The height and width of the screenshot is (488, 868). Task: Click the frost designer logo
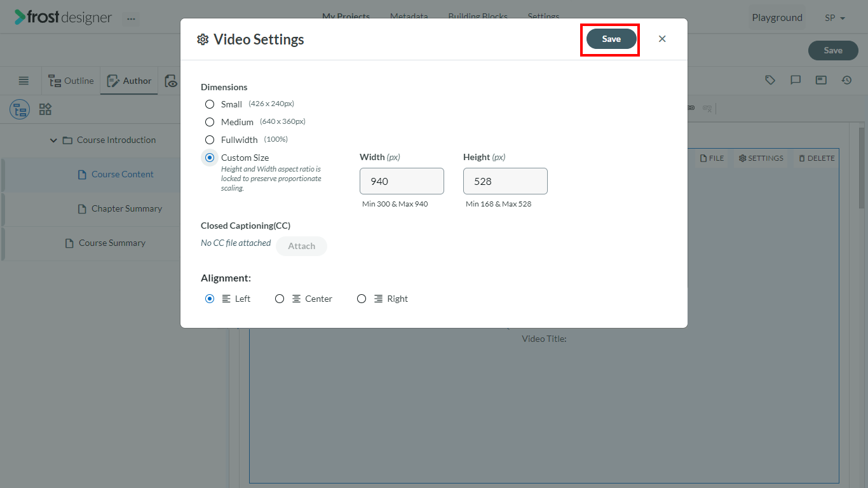(x=63, y=17)
